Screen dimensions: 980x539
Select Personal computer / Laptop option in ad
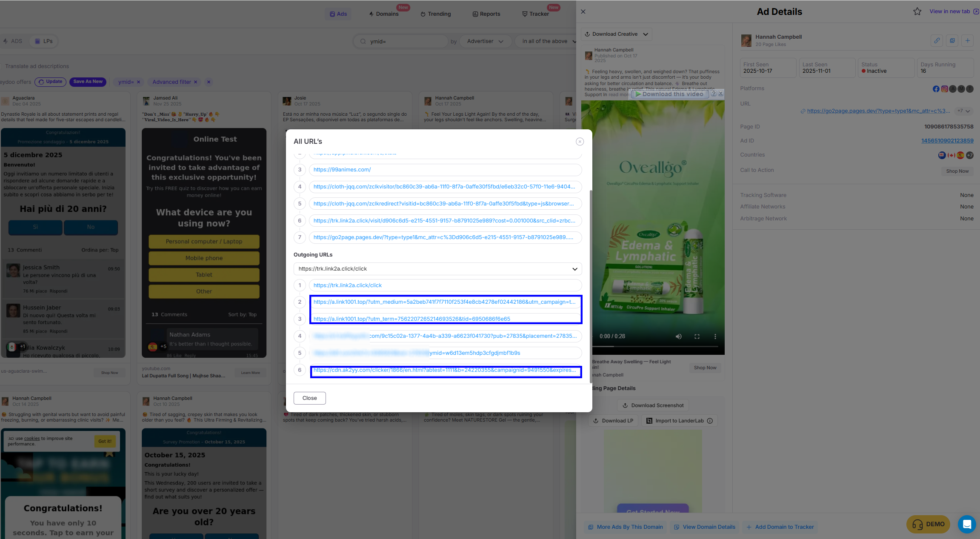coord(204,242)
